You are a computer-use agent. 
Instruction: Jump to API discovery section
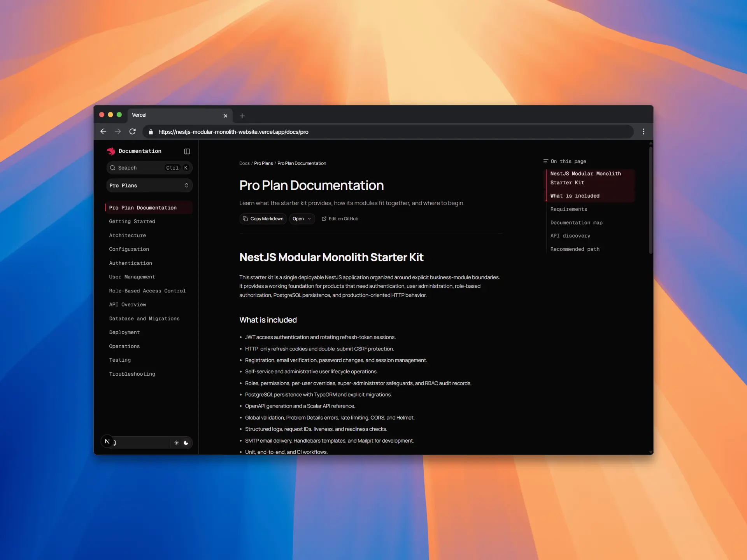pos(570,236)
